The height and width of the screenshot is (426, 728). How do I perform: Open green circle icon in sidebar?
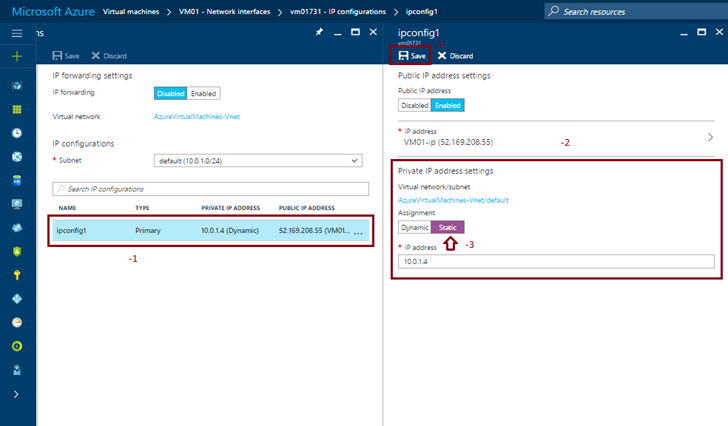tap(17, 346)
